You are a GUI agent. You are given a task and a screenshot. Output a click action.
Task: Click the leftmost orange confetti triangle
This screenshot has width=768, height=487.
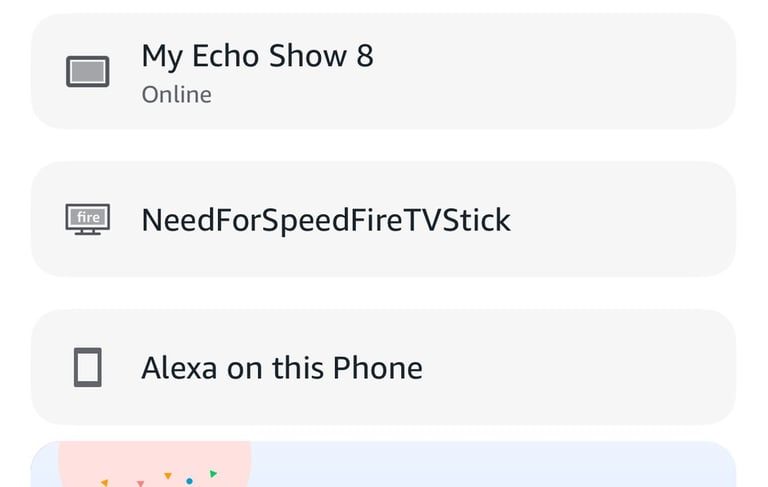(x=104, y=483)
